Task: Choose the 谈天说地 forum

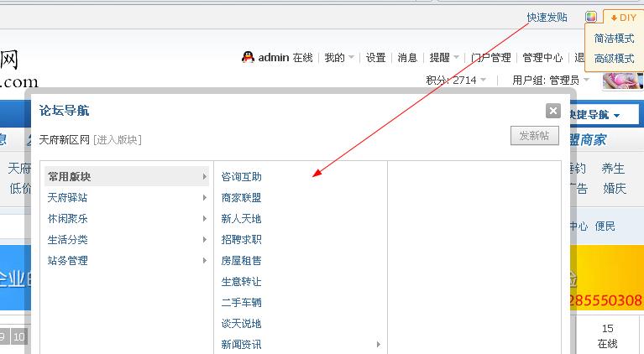Action: pyautogui.click(x=241, y=323)
